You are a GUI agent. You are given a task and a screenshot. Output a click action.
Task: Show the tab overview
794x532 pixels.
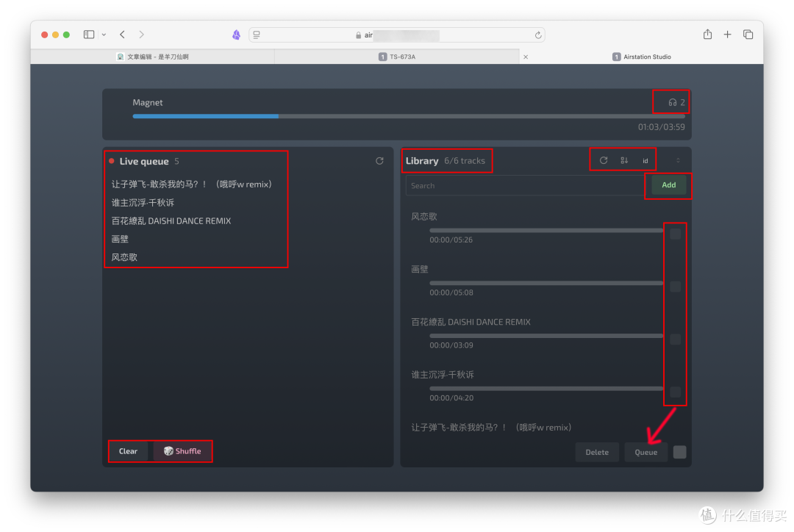748,35
